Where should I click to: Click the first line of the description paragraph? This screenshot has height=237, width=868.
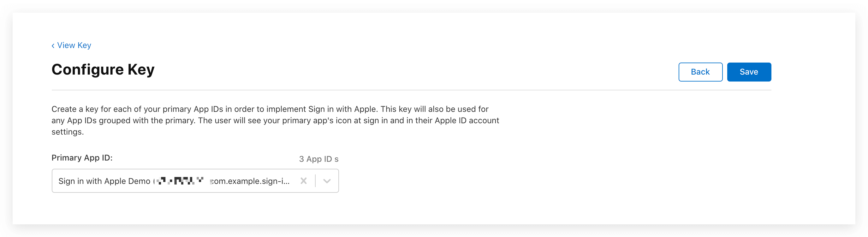point(270,109)
